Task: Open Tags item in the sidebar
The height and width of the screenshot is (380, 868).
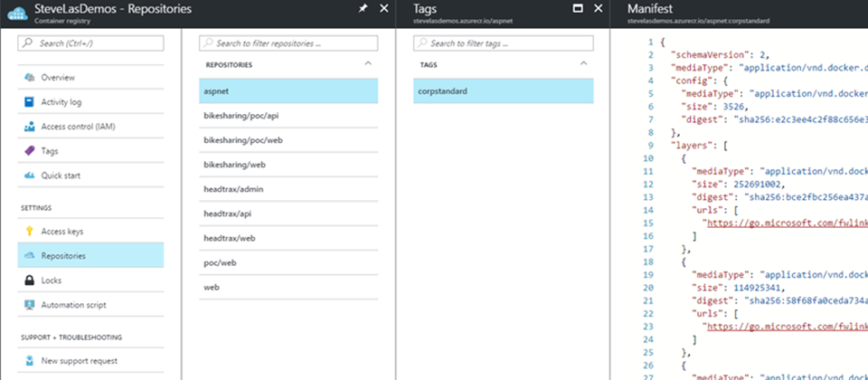Action: [90, 151]
